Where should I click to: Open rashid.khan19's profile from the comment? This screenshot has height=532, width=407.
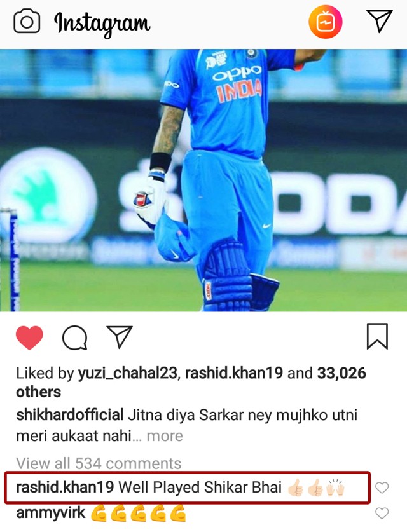click(65, 488)
